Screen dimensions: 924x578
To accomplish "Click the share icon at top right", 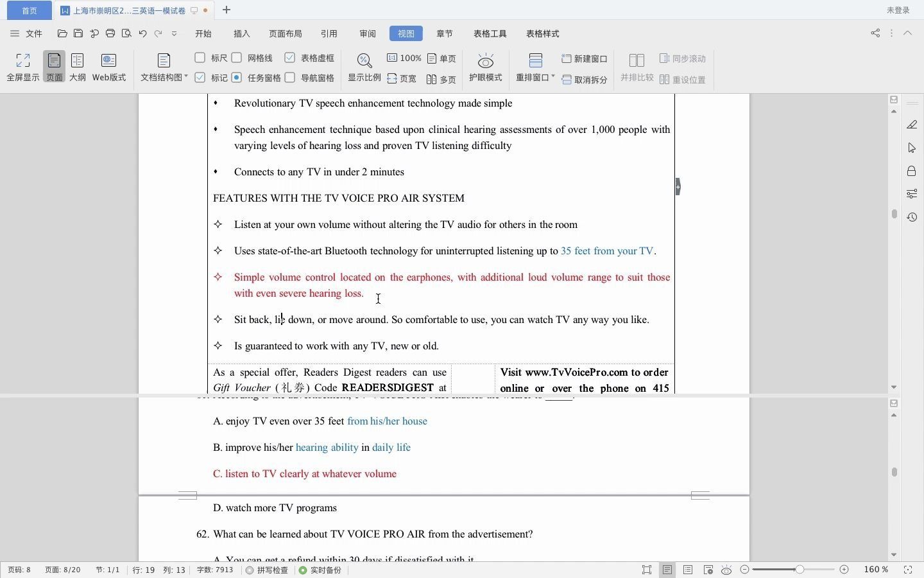I will (875, 33).
